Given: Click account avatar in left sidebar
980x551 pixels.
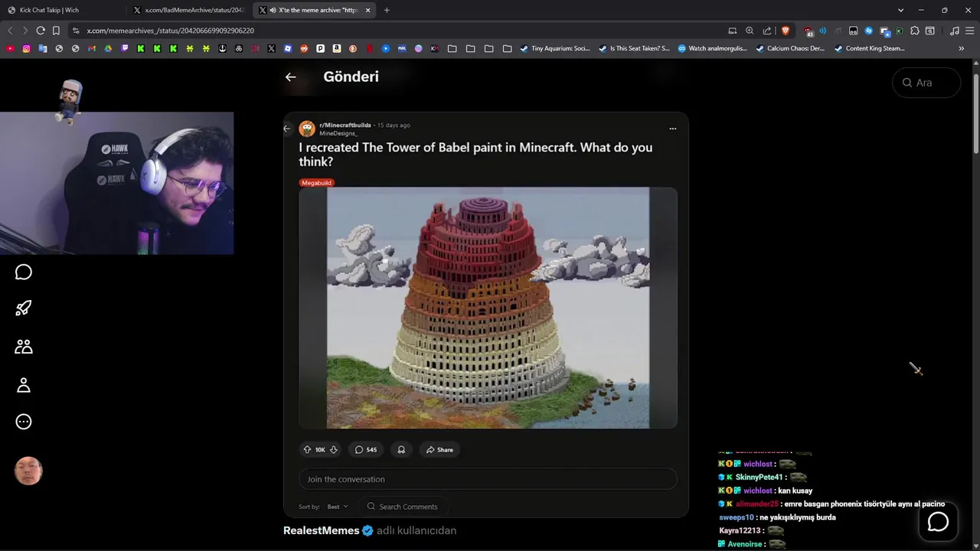Looking at the screenshot, I should click(x=28, y=471).
